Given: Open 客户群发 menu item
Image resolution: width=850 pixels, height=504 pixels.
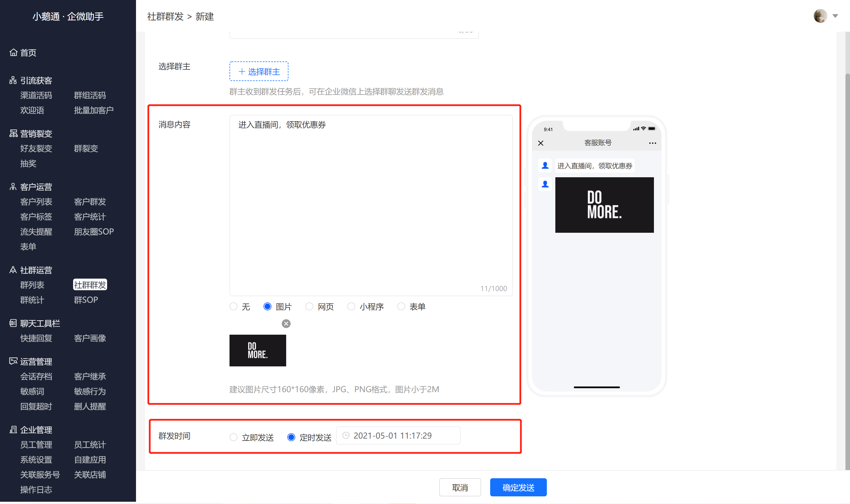Looking at the screenshot, I should 90,202.
